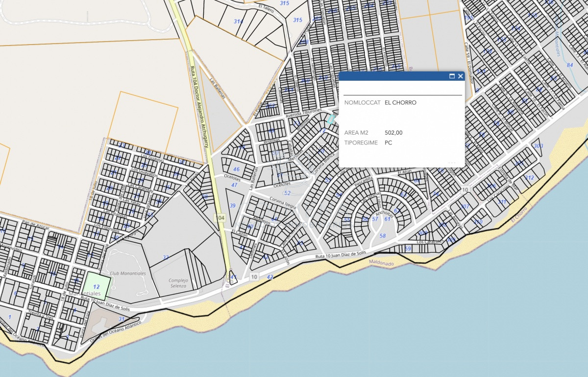Click the Los Caracoles street label
The image size is (588, 377).
(x=429, y=242)
